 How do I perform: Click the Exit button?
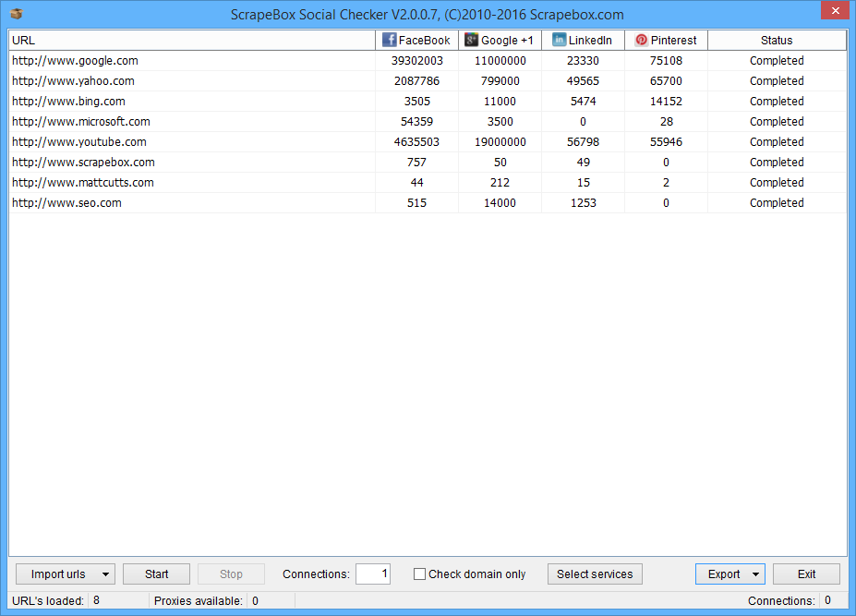click(x=806, y=574)
